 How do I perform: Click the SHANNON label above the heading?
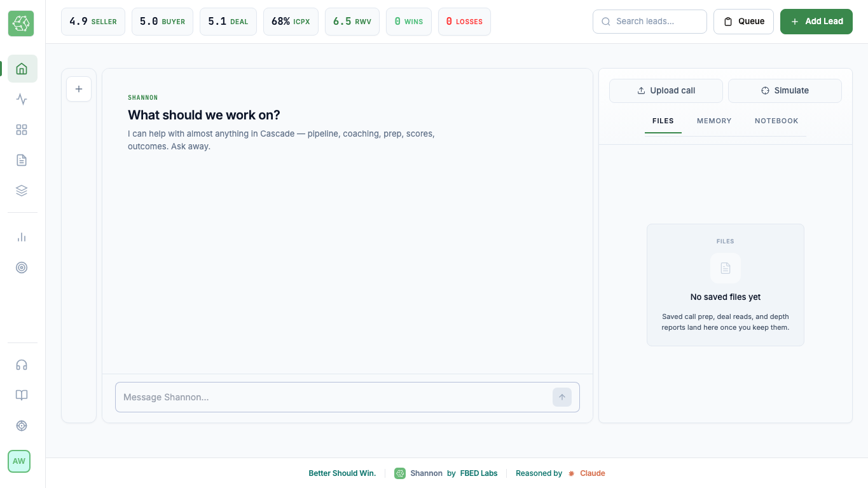tap(143, 98)
